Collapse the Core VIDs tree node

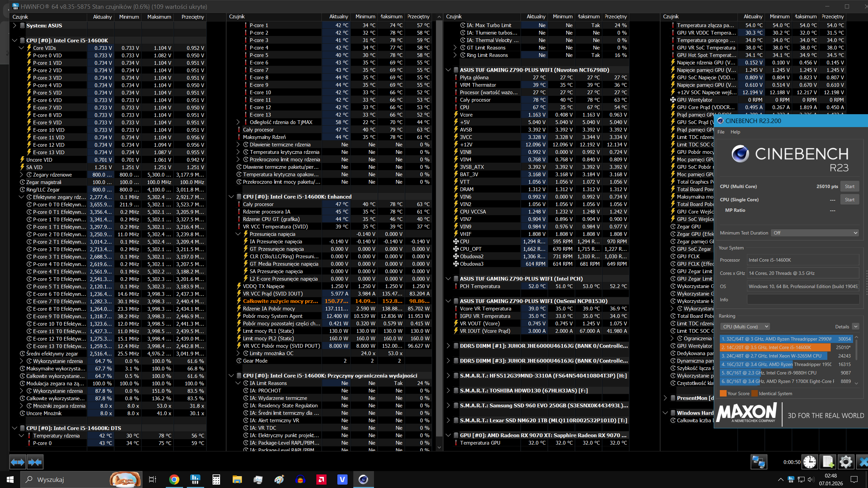pyautogui.click(x=21, y=48)
